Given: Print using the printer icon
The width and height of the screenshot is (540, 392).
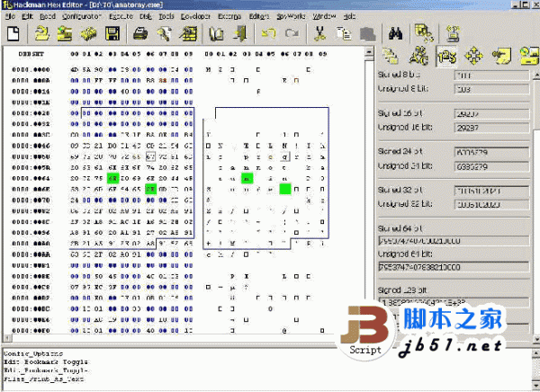Looking at the screenshot, I should coord(140,34).
